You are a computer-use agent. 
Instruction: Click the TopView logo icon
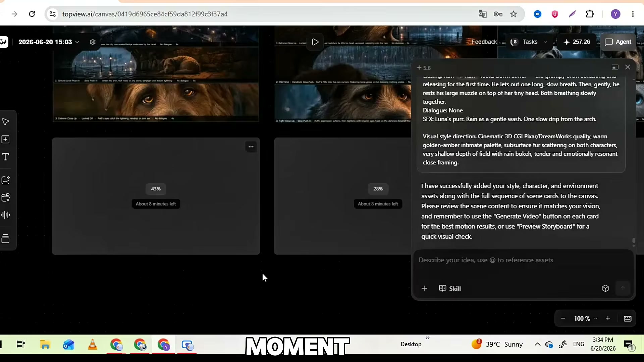click(4, 42)
